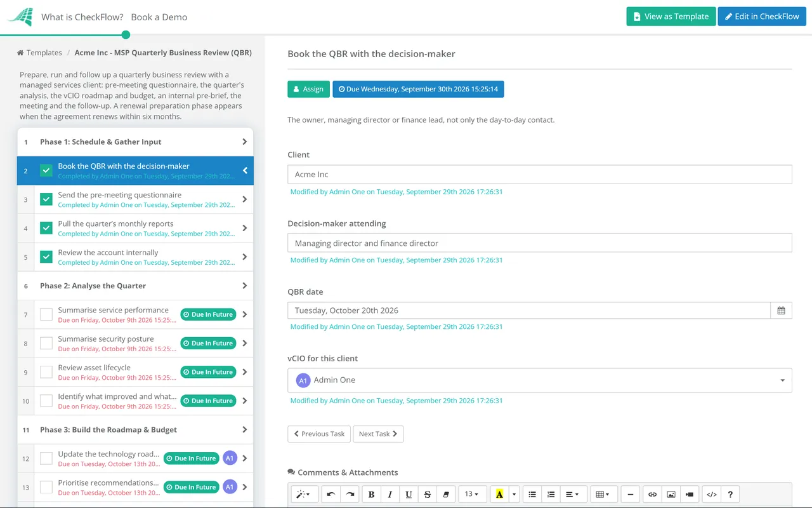Open the paragraph alignment dropdown
The width and height of the screenshot is (812, 508).
click(572, 494)
